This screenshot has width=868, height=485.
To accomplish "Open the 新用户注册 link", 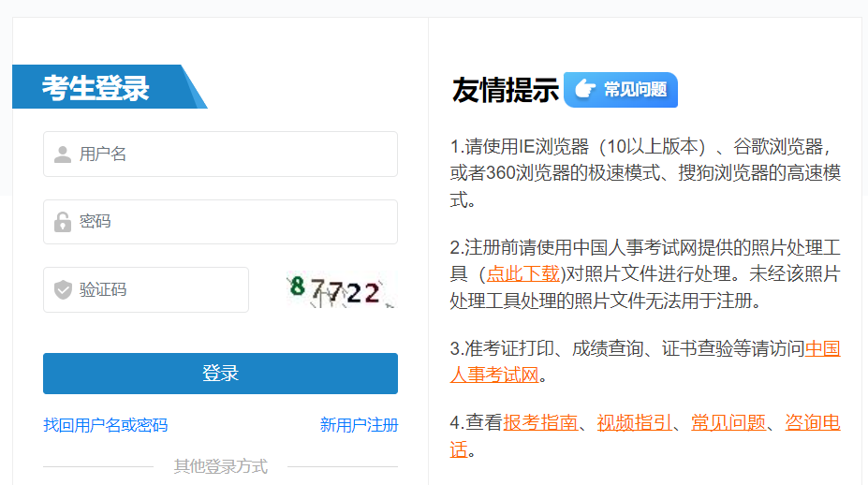I will 359,425.
